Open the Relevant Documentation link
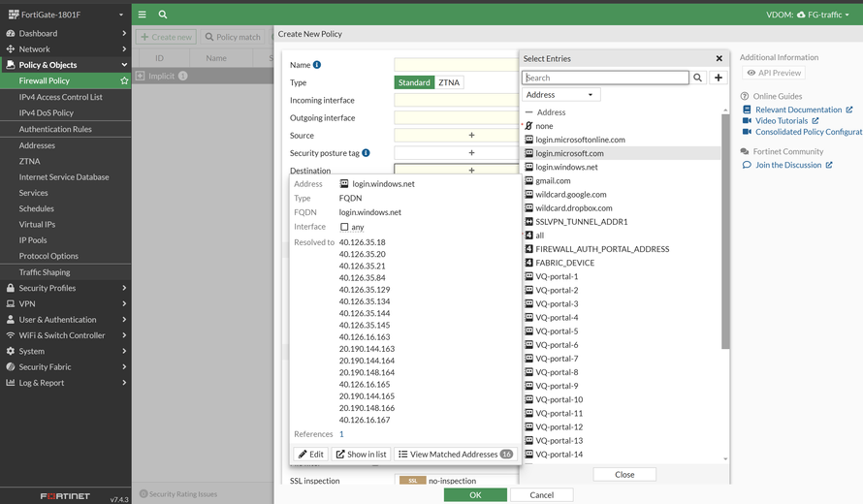The height and width of the screenshot is (504, 863). (x=798, y=110)
